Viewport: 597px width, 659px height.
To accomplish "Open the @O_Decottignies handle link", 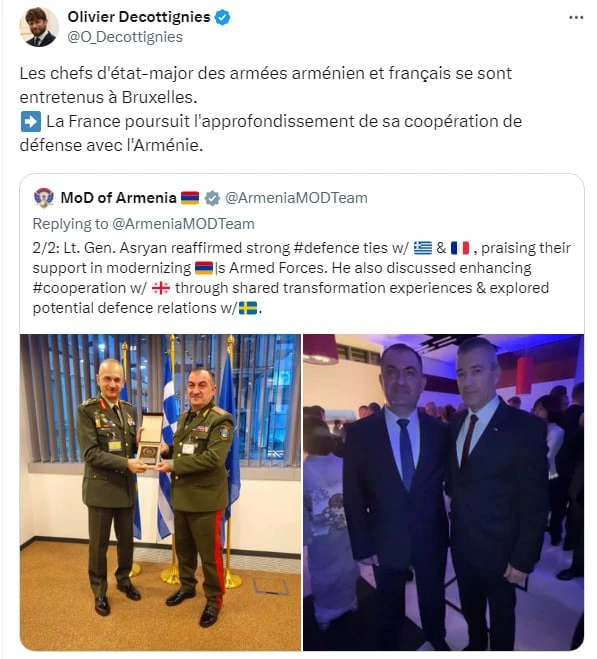I will pyautogui.click(x=125, y=37).
